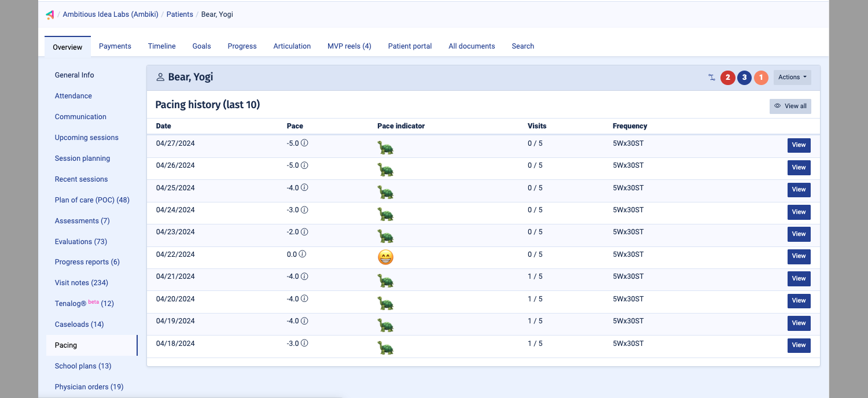Click the turtle pace indicator for 04/27/2024

[385, 147]
